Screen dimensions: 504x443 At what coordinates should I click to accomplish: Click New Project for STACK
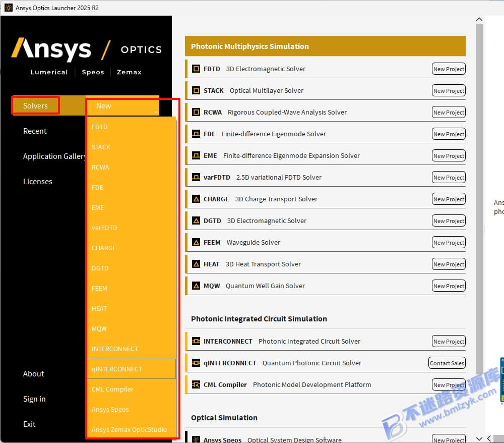449,91
